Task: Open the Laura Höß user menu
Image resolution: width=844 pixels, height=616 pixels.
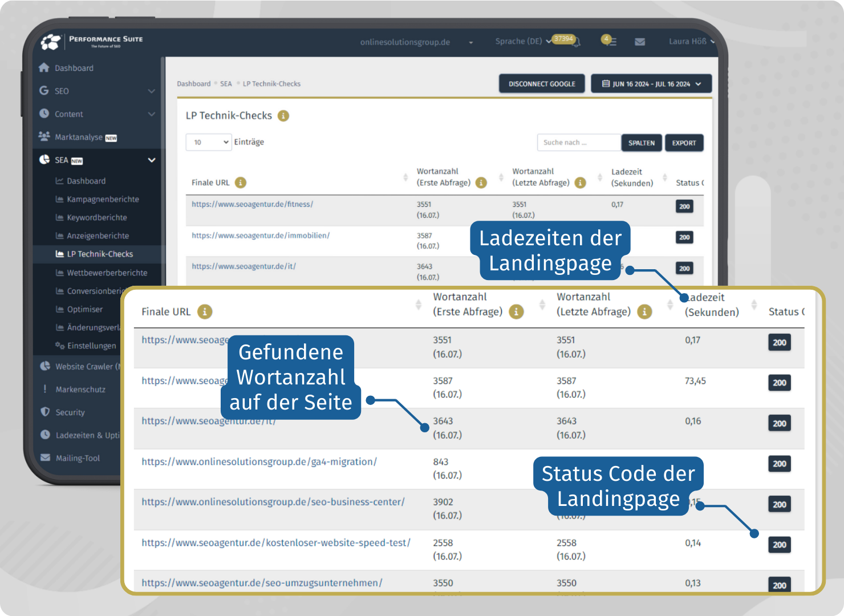Action: tap(692, 41)
